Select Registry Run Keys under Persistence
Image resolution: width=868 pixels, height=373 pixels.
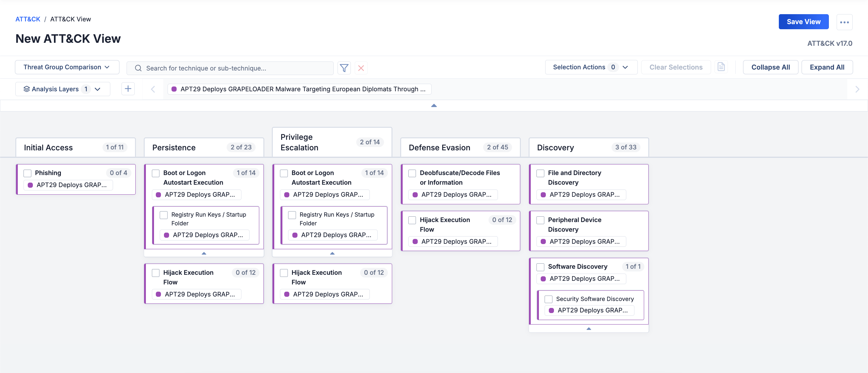[164, 215]
